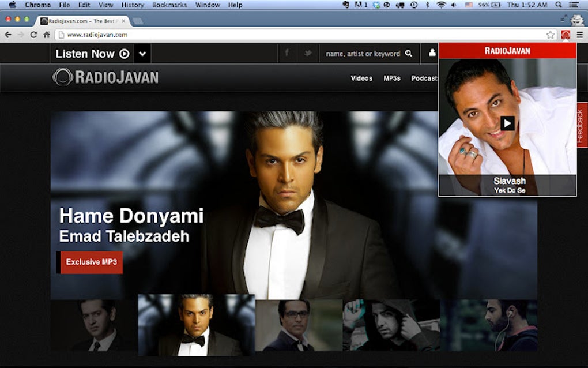Click the Hame Donyami headline link
Viewport: 588px width, 368px height.
131,216
